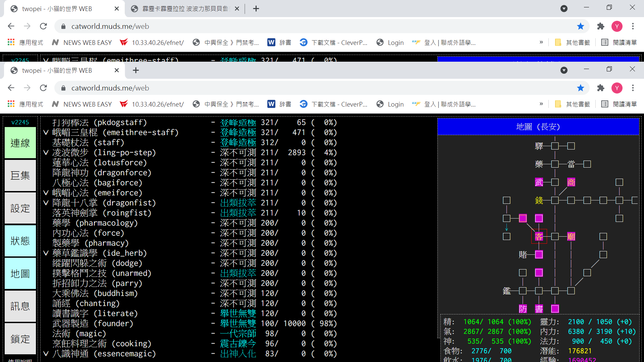Click the address bar URL in the front window
This screenshot has height=362, width=644.
click(110, 88)
